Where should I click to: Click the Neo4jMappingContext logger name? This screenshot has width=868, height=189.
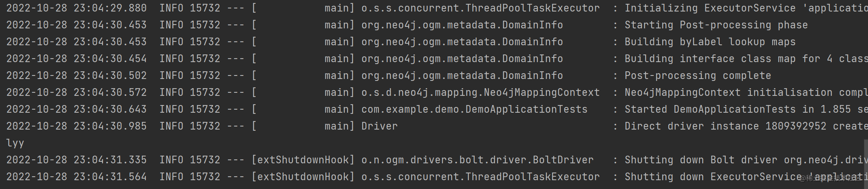480,92
